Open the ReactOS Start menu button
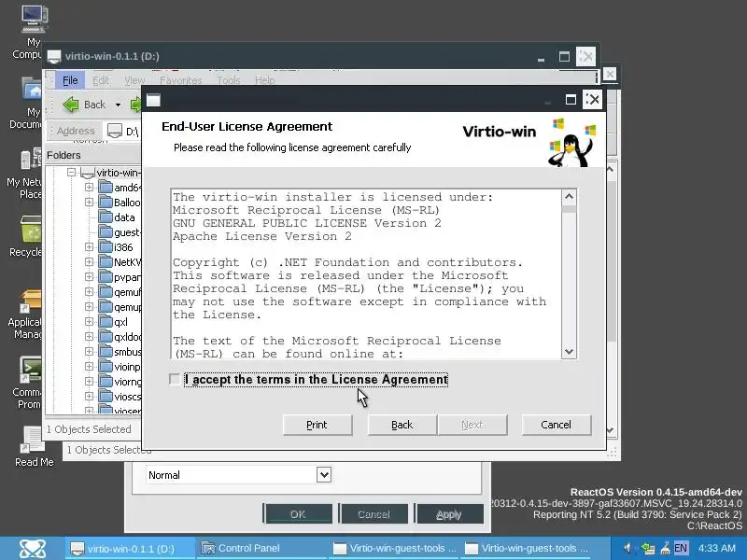 click(x=33, y=548)
